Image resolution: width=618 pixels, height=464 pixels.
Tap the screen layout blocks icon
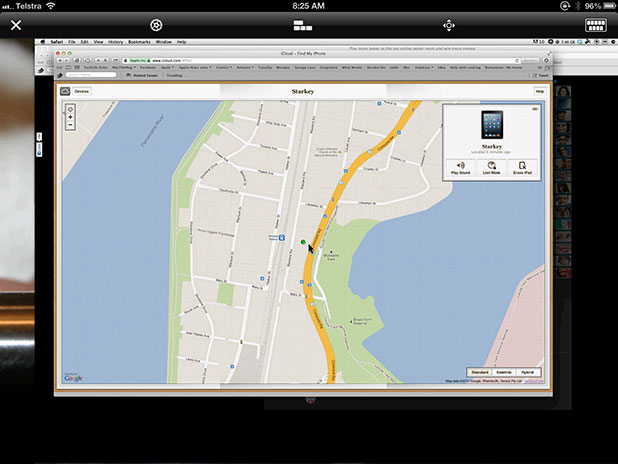[x=303, y=26]
